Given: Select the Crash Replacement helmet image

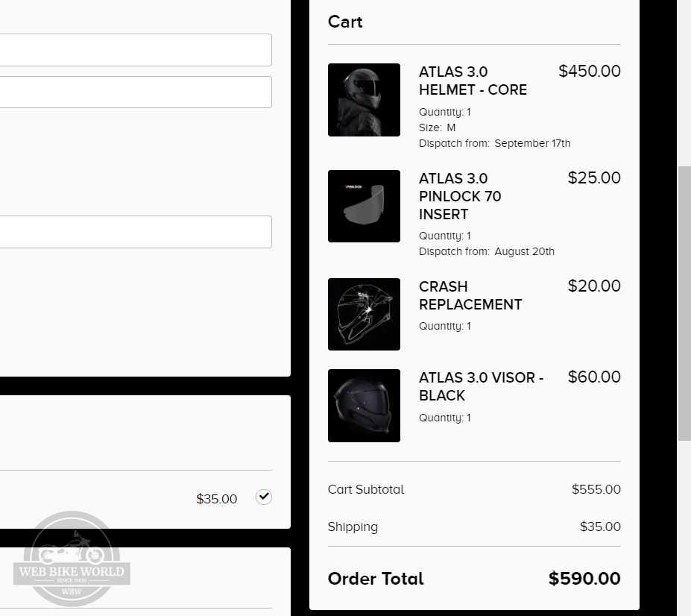Looking at the screenshot, I should point(364,314).
